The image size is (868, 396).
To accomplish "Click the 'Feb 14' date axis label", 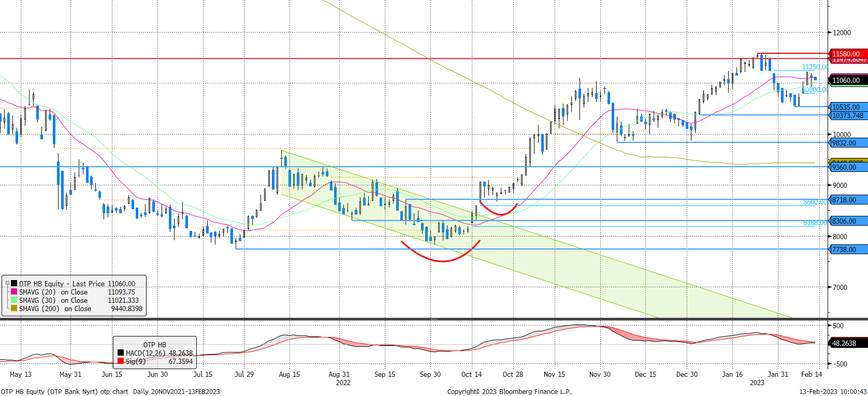I will click(x=812, y=374).
